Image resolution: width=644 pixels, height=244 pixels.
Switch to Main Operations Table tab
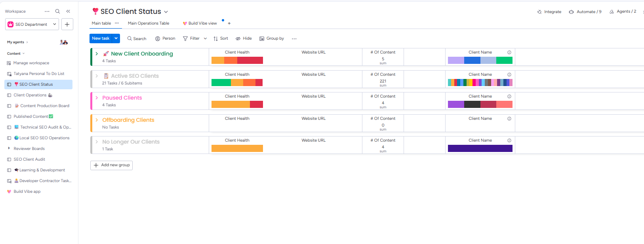[x=149, y=23]
